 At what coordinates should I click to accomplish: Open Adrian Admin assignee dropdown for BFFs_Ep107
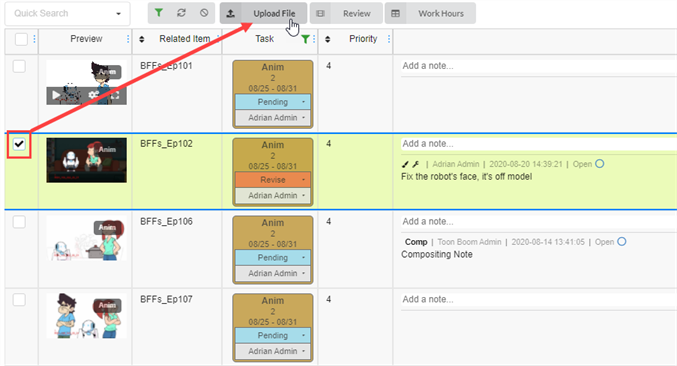(x=273, y=351)
